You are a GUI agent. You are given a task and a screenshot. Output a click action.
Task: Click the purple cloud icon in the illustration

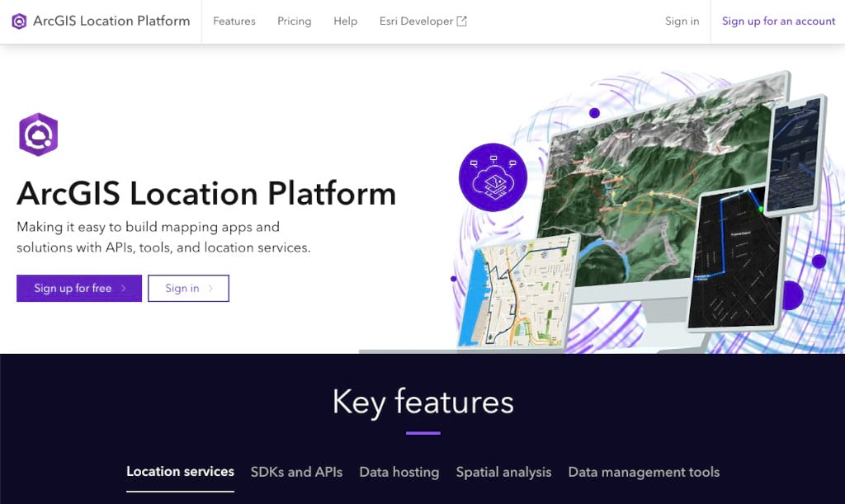click(493, 178)
